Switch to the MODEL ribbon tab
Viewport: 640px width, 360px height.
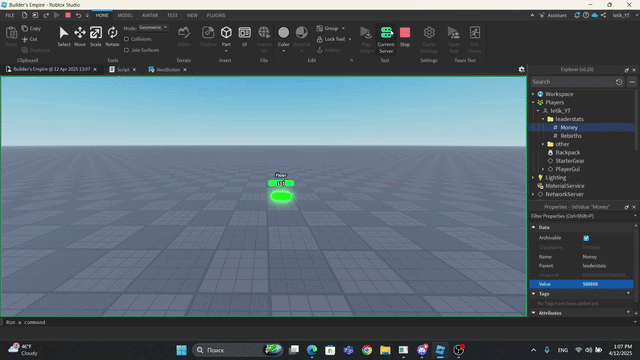click(125, 15)
